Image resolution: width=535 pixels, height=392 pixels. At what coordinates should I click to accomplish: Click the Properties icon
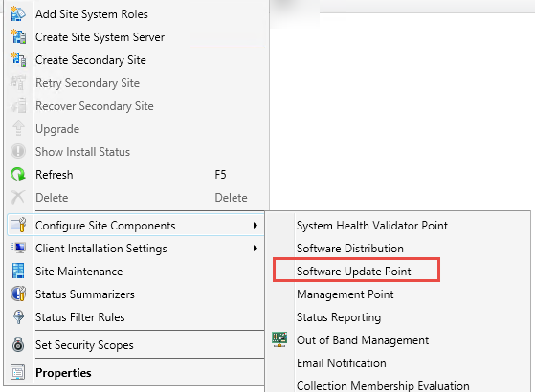pyautogui.click(x=18, y=372)
